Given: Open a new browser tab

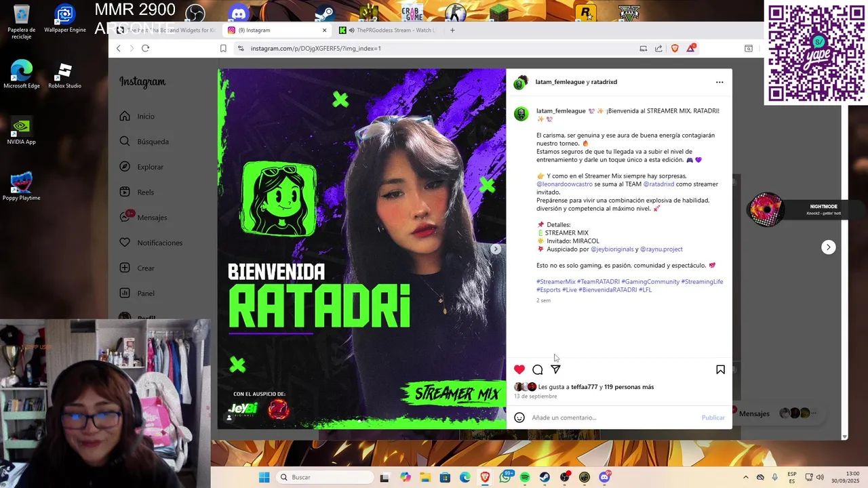Looking at the screenshot, I should 452,30.
